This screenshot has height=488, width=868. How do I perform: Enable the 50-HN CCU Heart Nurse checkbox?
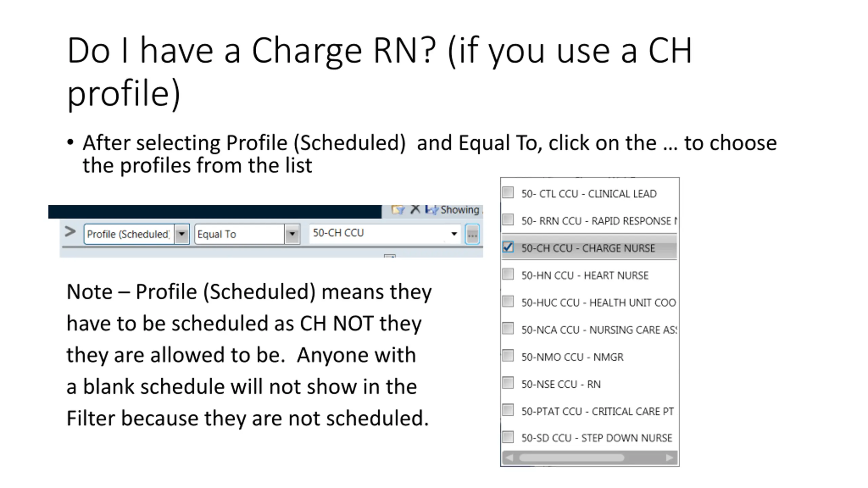pos(508,274)
